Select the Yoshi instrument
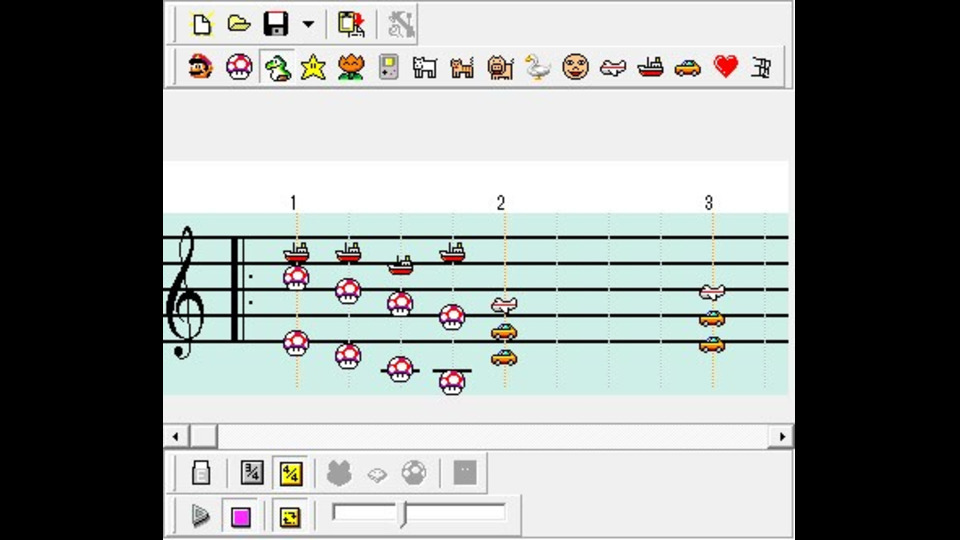 click(277, 67)
